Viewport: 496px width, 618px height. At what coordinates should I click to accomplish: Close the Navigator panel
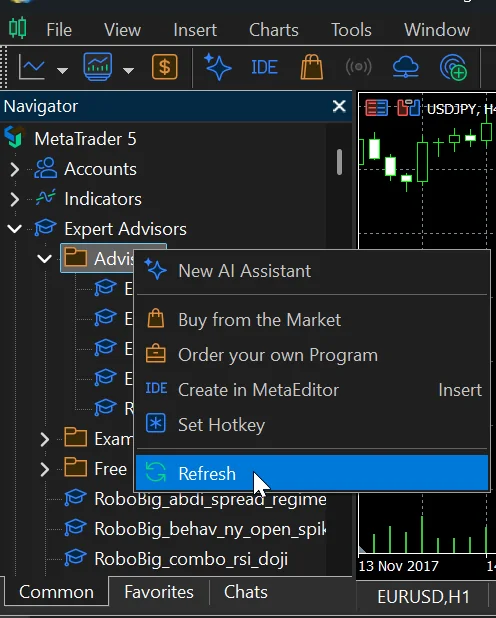(339, 106)
